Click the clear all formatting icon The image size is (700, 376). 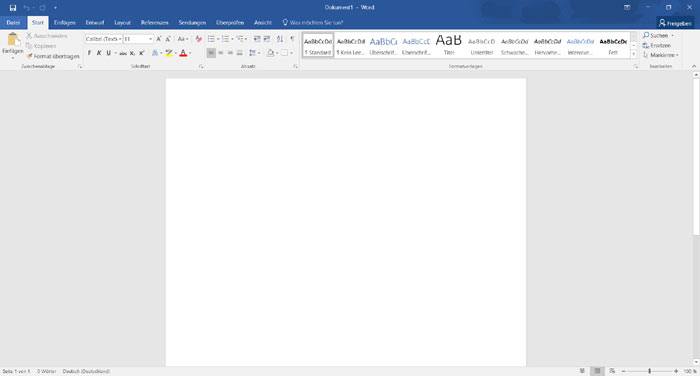pyautogui.click(x=199, y=39)
